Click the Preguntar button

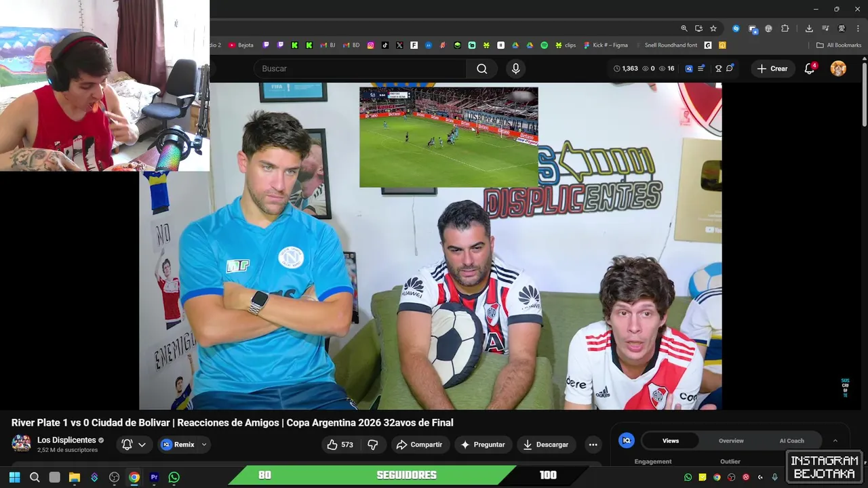pos(483,445)
